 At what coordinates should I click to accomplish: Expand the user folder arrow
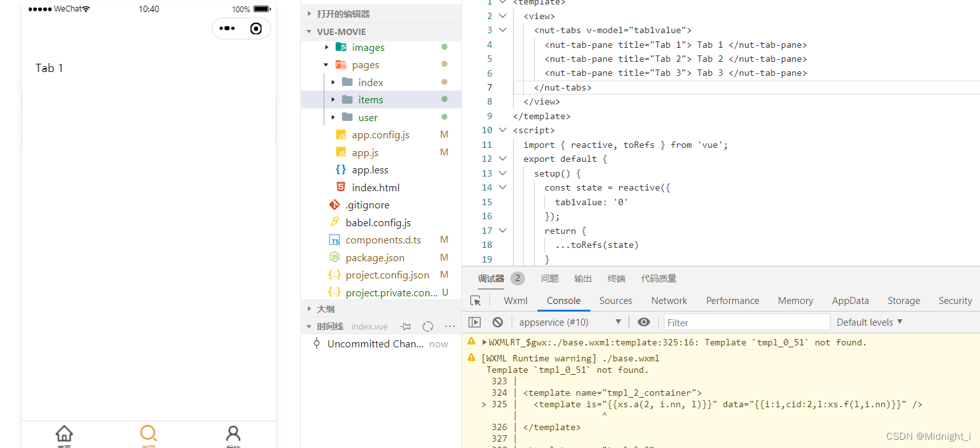click(333, 117)
